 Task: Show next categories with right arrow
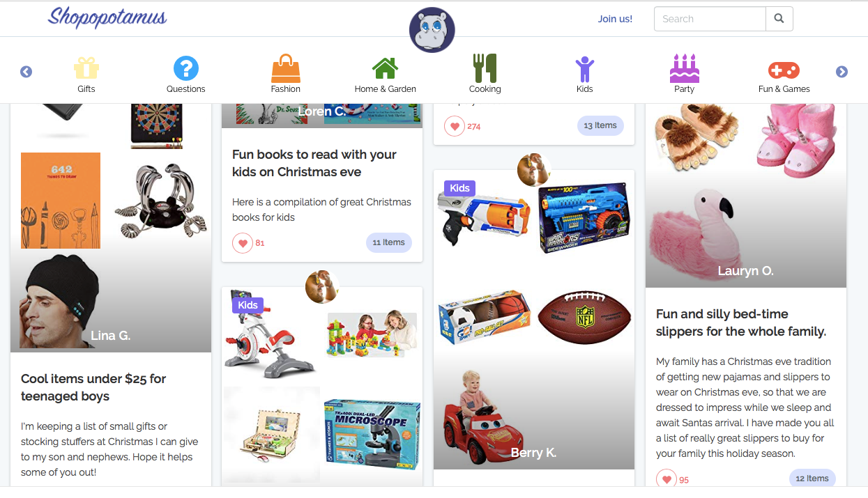[x=842, y=72]
